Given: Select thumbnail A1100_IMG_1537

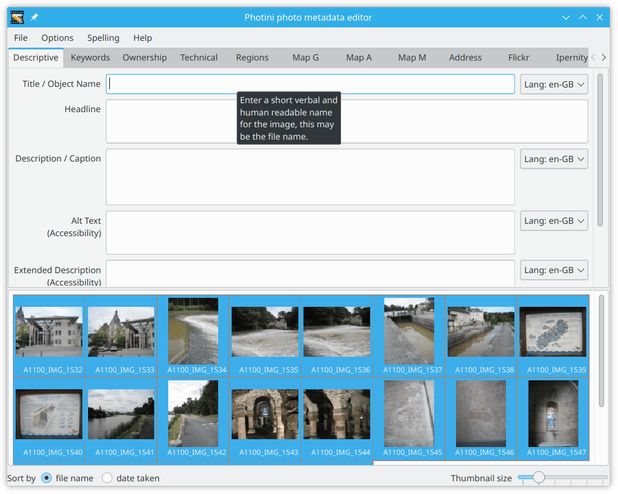Looking at the screenshot, I should tap(409, 336).
